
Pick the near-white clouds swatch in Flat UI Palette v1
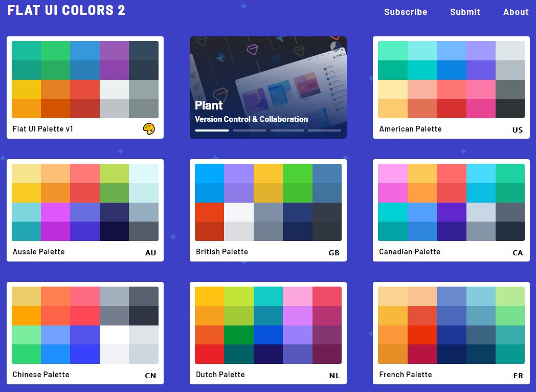[x=114, y=89]
